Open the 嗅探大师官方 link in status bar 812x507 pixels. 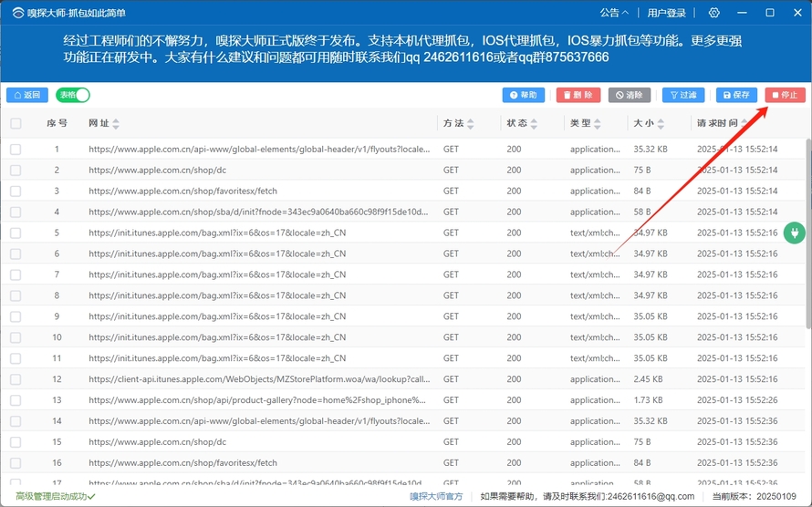435,496
